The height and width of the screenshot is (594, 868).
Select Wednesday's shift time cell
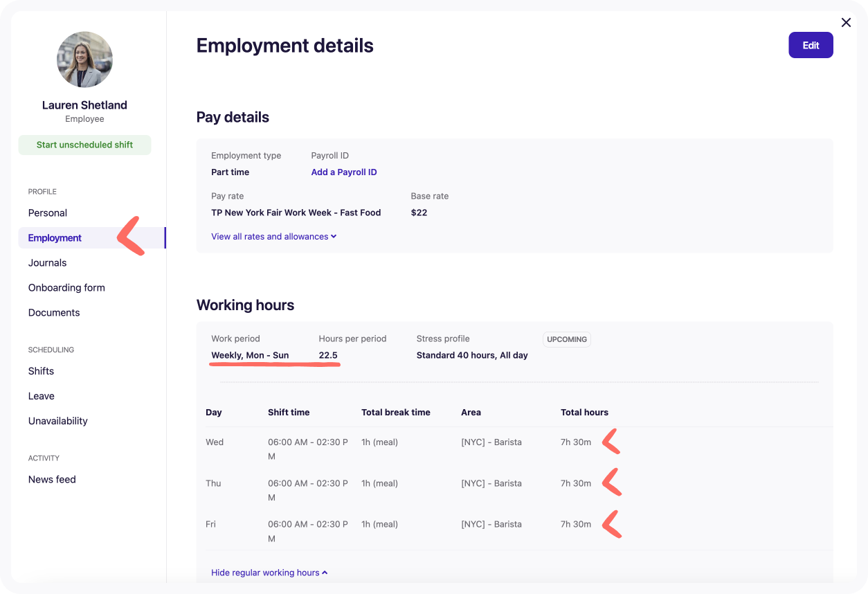[308, 449]
